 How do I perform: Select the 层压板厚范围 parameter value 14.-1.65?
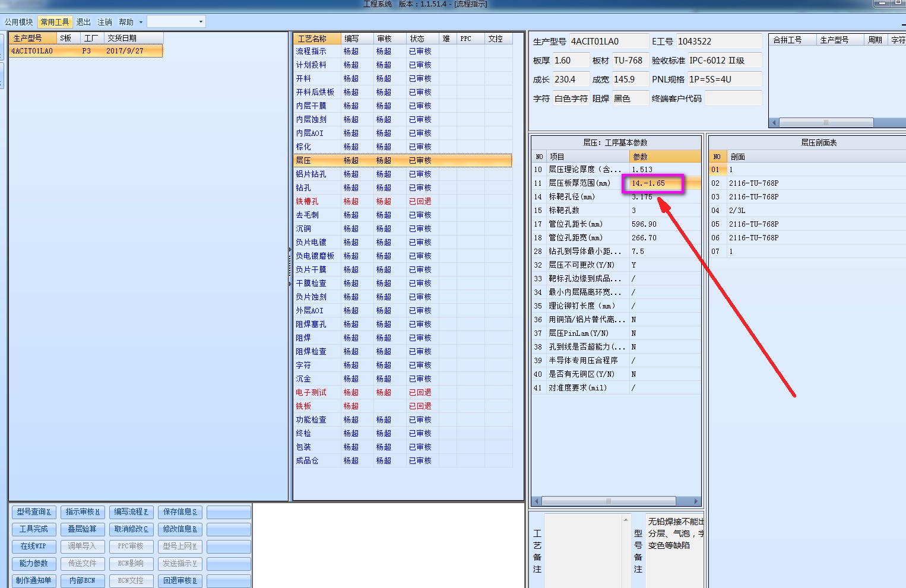[665, 183]
